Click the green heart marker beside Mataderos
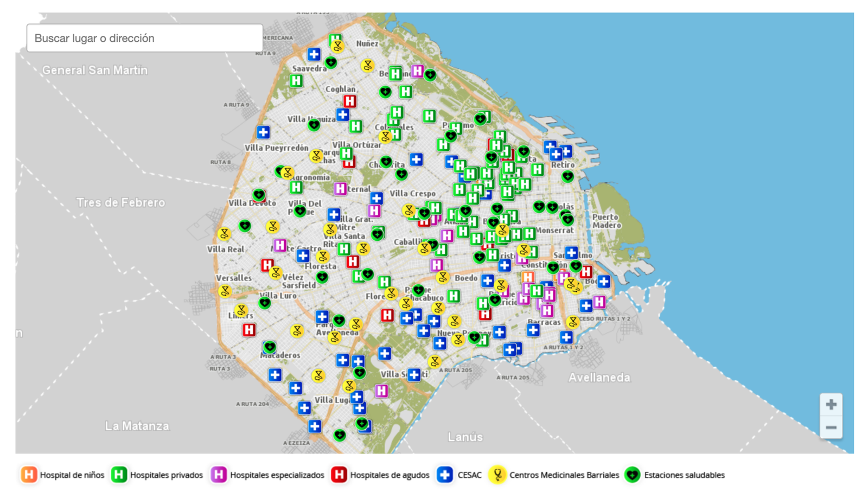The height and width of the screenshot is (492, 868). pos(270,347)
